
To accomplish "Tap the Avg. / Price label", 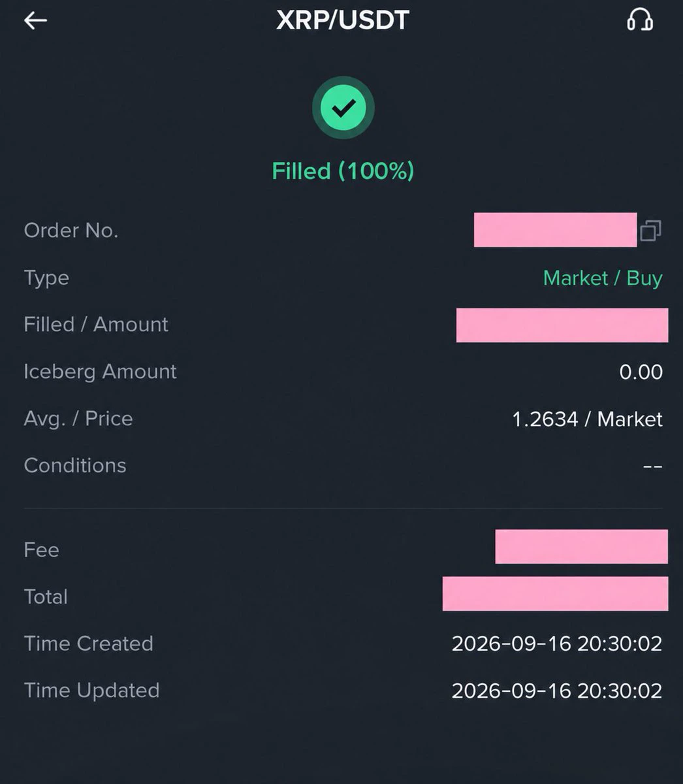I will [78, 419].
